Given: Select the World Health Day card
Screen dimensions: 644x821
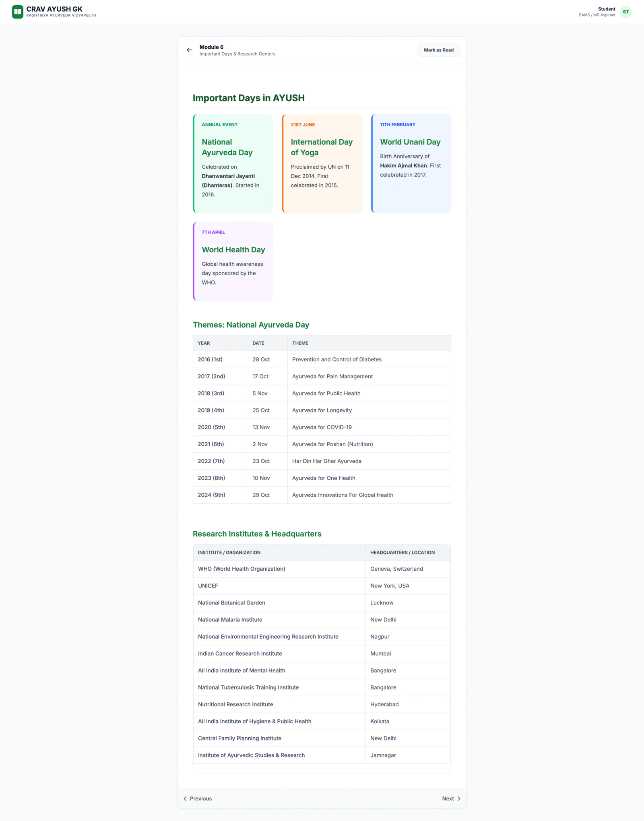Looking at the screenshot, I should (233, 261).
